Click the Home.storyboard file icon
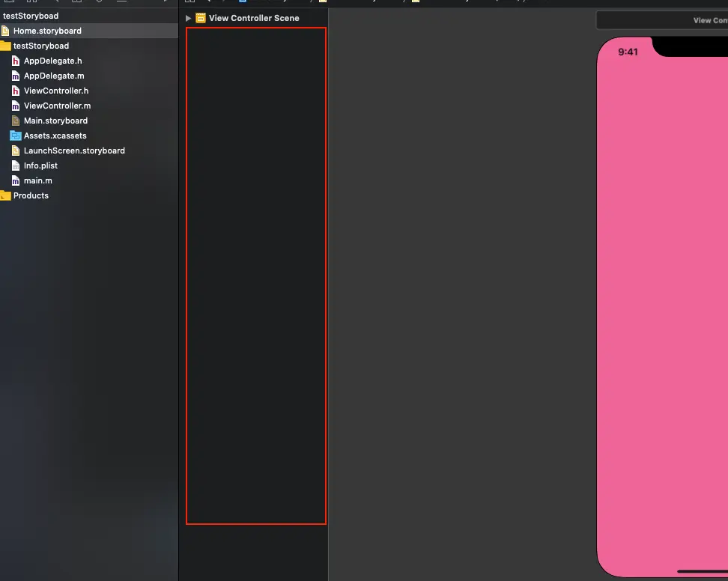 pyautogui.click(x=5, y=31)
